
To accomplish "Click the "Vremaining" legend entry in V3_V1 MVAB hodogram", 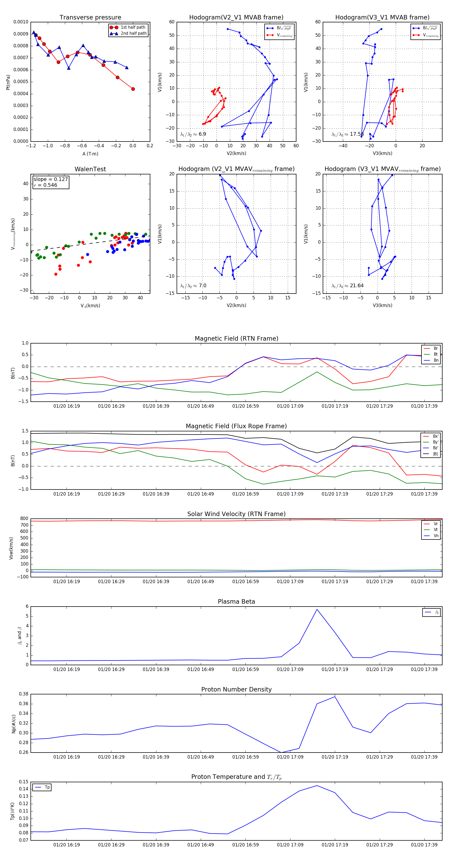I will [425, 35].
